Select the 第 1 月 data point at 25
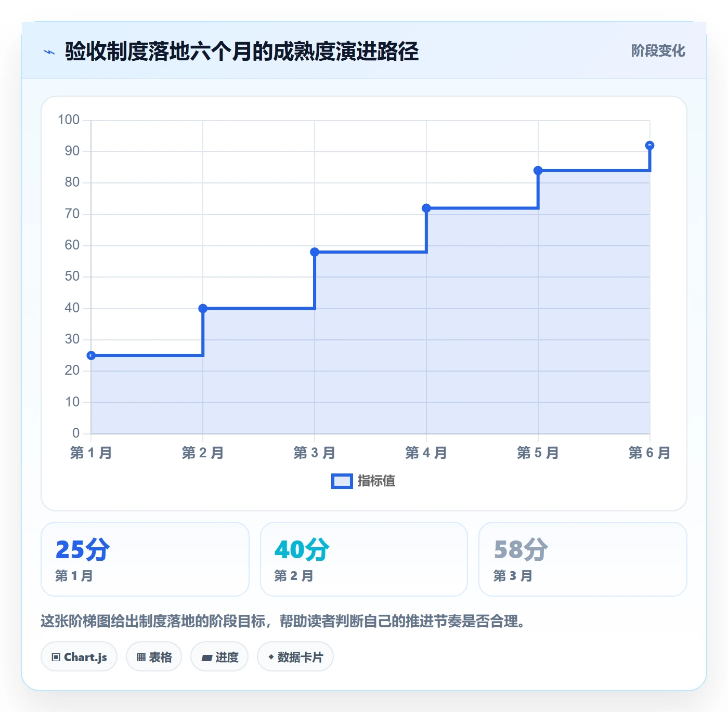The image size is (728, 712). 91,355
